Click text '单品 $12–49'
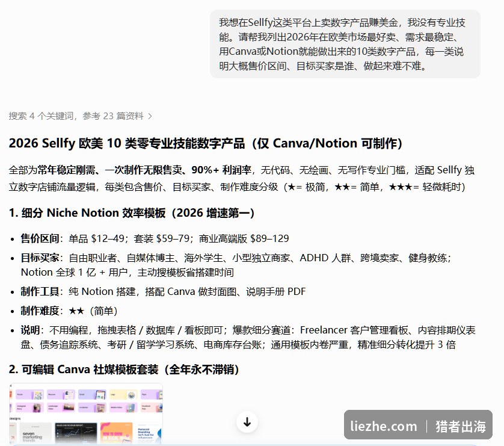The image size is (504, 446). (x=96, y=238)
